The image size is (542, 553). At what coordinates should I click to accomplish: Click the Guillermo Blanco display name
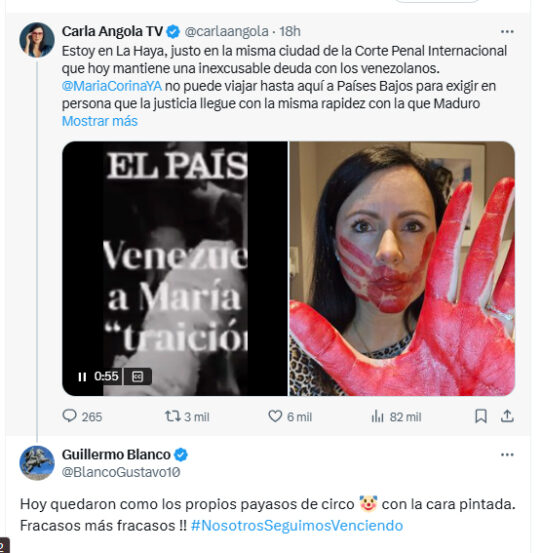(x=116, y=455)
